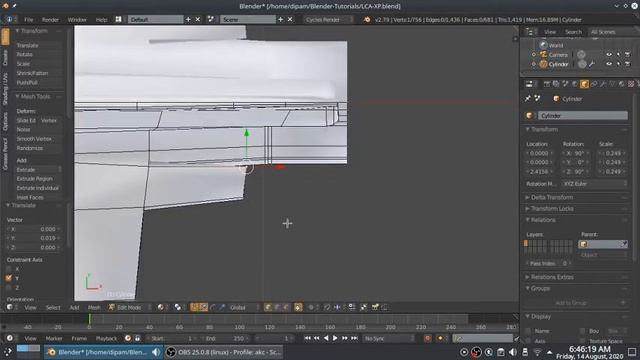The image size is (640, 360).
Task: Collapse Mesh Tools panel
Action: pyautogui.click(x=36, y=97)
